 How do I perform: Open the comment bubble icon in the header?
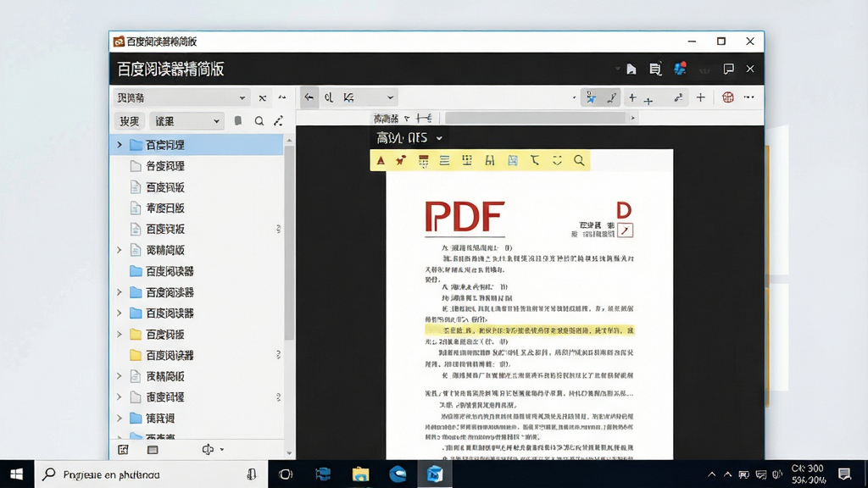click(x=728, y=69)
